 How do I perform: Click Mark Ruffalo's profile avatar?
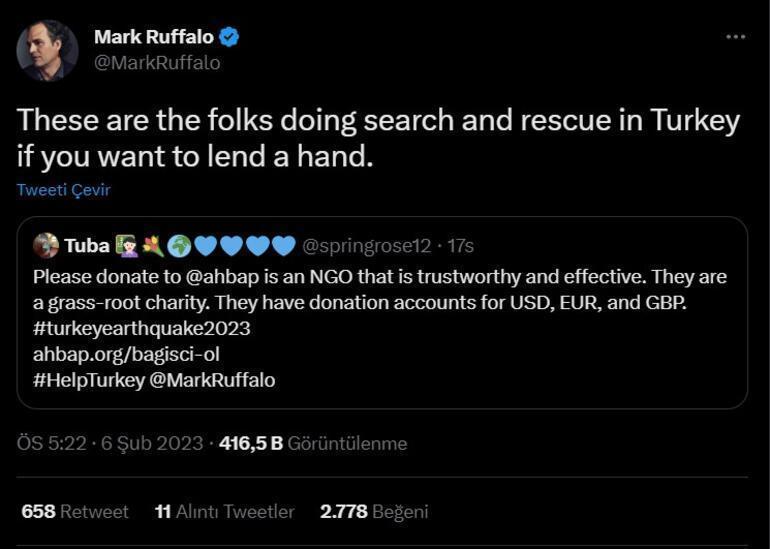tap(47, 50)
